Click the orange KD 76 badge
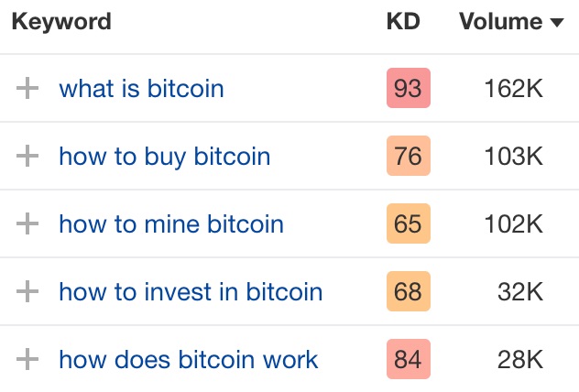579x392 pixels. (x=408, y=157)
